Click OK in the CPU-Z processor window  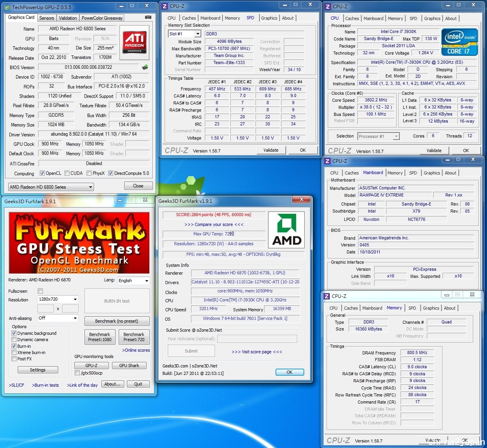[466, 151]
